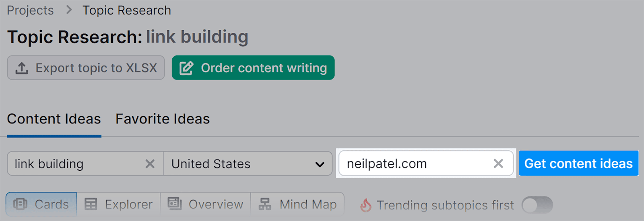Click the pencil edit icon on Order button
This screenshot has width=644, height=221.
(186, 68)
